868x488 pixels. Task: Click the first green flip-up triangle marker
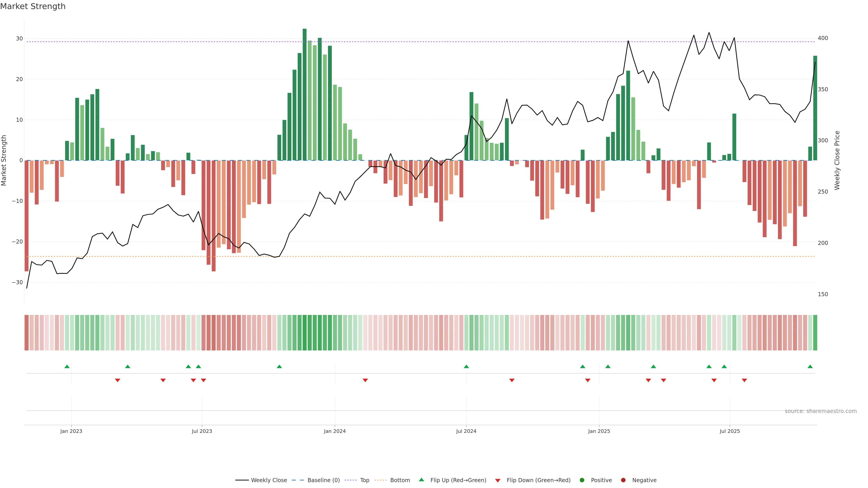coord(67,366)
